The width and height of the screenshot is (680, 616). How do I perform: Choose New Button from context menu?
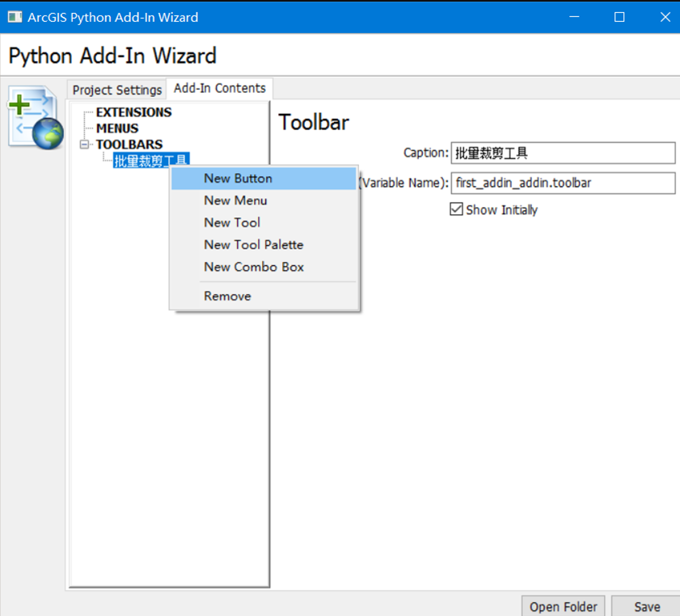pyautogui.click(x=264, y=179)
